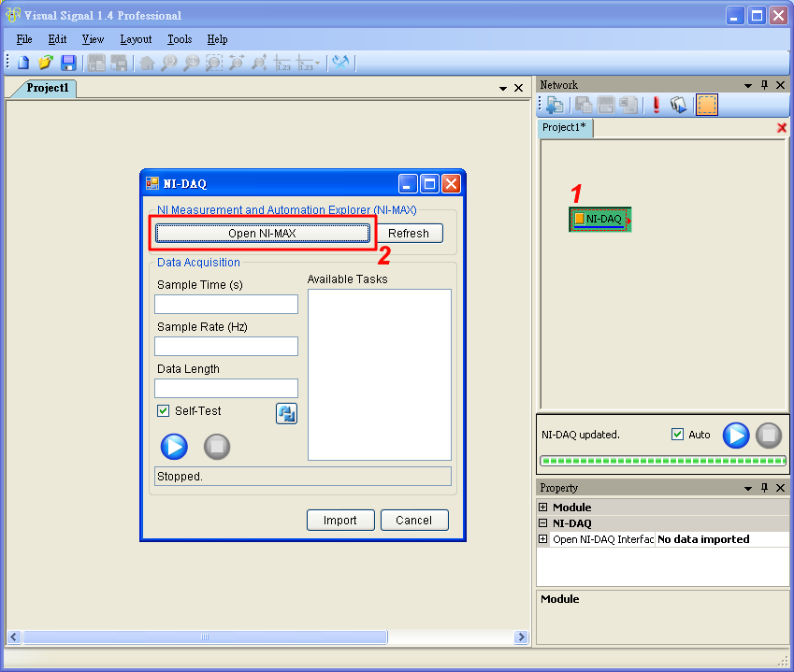Run the network with the blue play button
Image resolution: width=794 pixels, height=672 pixels.
pos(736,436)
